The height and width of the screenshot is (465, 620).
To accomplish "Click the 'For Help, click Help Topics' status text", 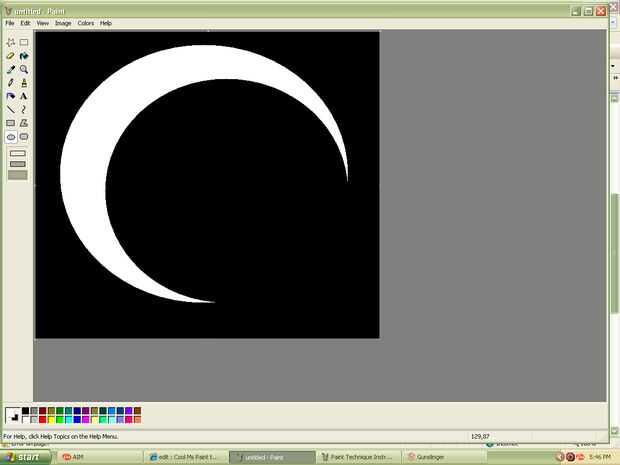I will pyautogui.click(x=60, y=437).
